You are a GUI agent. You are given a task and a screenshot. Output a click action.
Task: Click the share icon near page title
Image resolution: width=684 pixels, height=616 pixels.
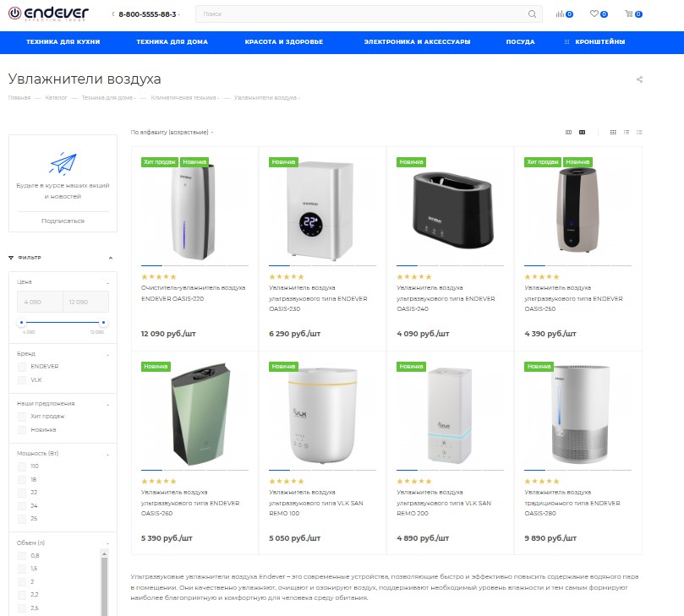point(639,79)
